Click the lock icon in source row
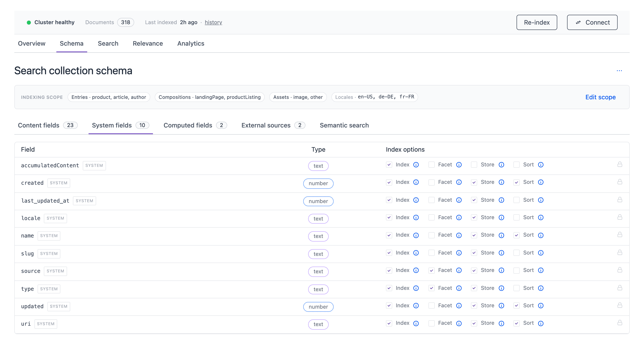The height and width of the screenshot is (348, 644). 619,270
